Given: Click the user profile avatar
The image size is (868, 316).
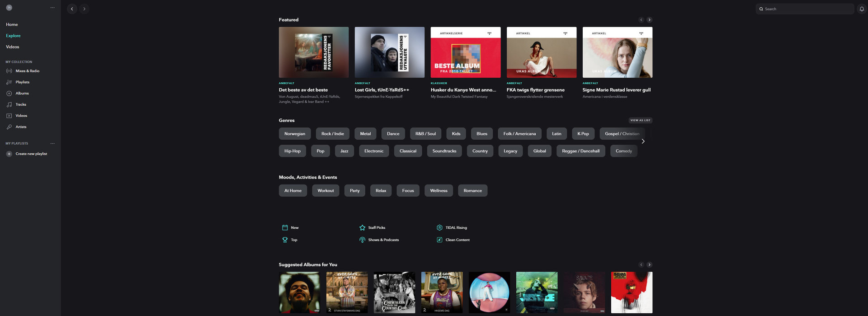Looking at the screenshot, I should (x=9, y=8).
